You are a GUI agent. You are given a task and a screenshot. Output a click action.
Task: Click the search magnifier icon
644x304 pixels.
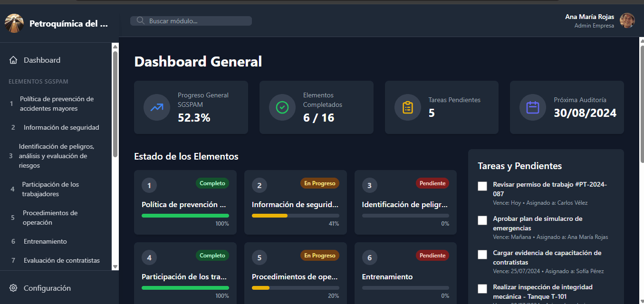pos(140,21)
